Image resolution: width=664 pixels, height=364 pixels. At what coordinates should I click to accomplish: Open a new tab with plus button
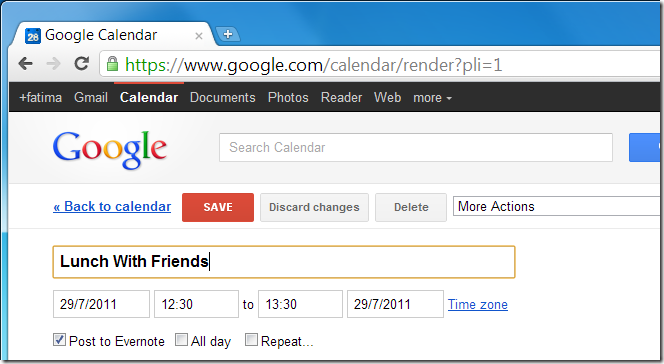pos(228,34)
